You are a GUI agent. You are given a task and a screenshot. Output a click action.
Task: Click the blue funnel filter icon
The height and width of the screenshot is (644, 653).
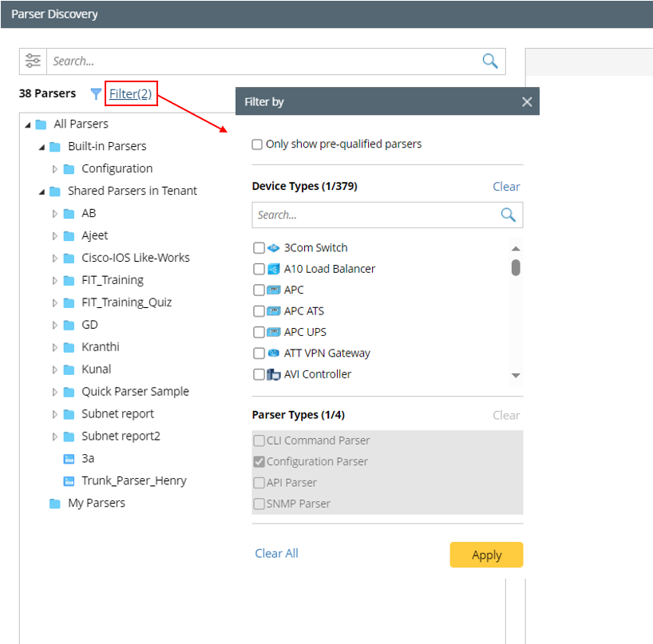pos(96,94)
